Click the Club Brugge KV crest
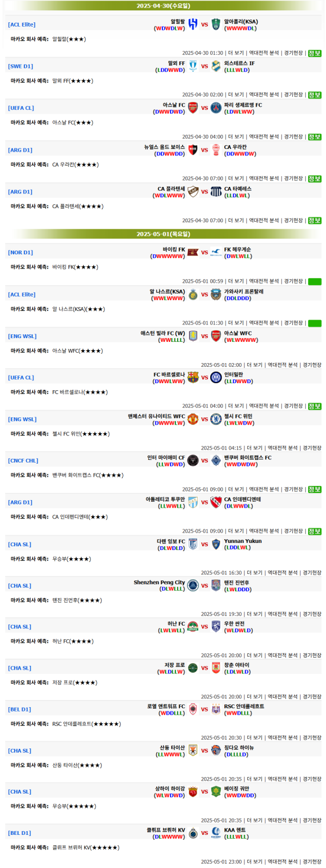Screen dimensions: 326x868 pos(193,833)
